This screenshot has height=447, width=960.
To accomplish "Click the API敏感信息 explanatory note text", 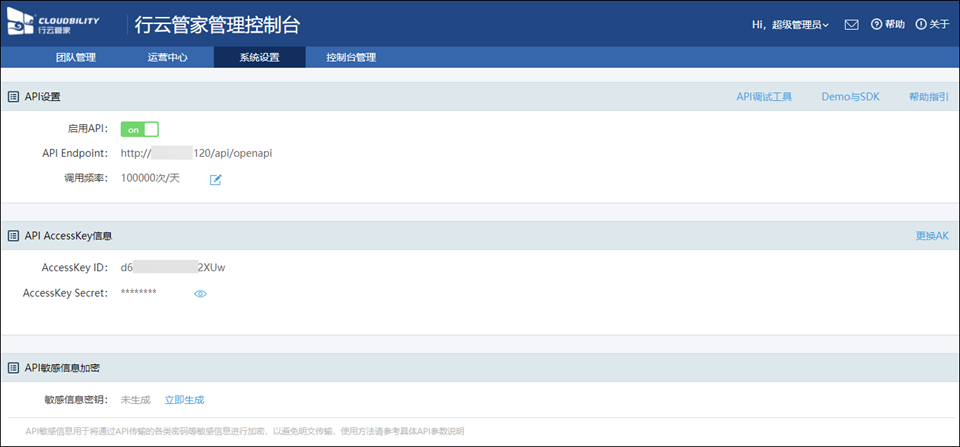I will pyautogui.click(x=245, y=432).
